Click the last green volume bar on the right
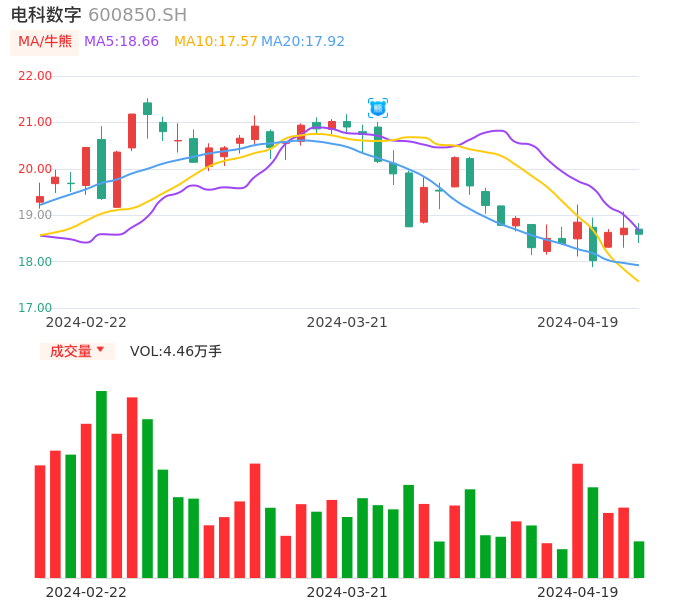 click(x=639, y=559)
